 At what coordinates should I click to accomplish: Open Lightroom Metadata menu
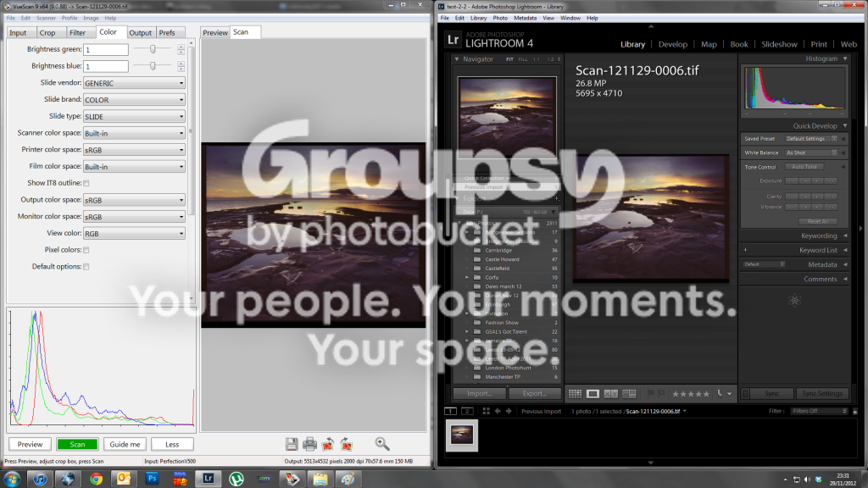click(525, 19)
